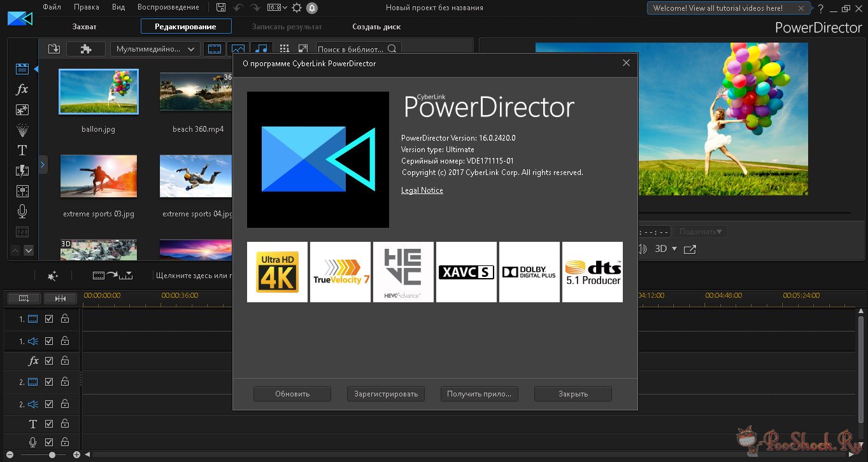Uncheck the video track 2 enable checkbox

[49, 382]
